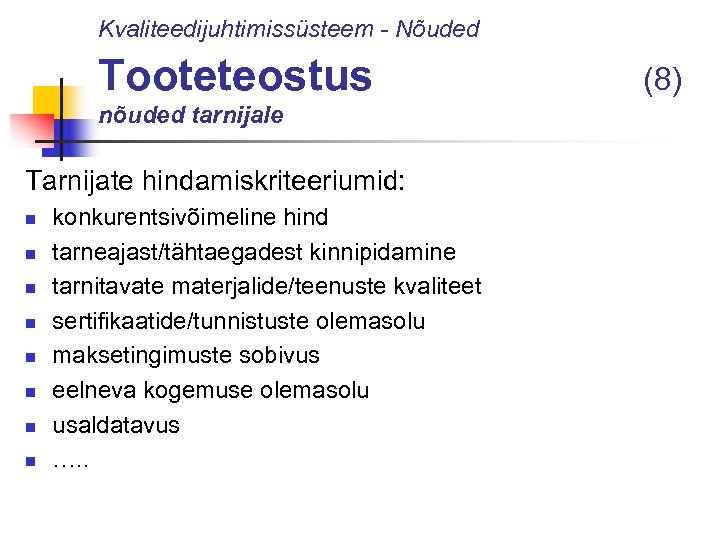Click the 'Kvaliteedijuhtimissüsteem - Nõuded' header text
Viewport: 720px width, 540px height.
coord(289,29)
